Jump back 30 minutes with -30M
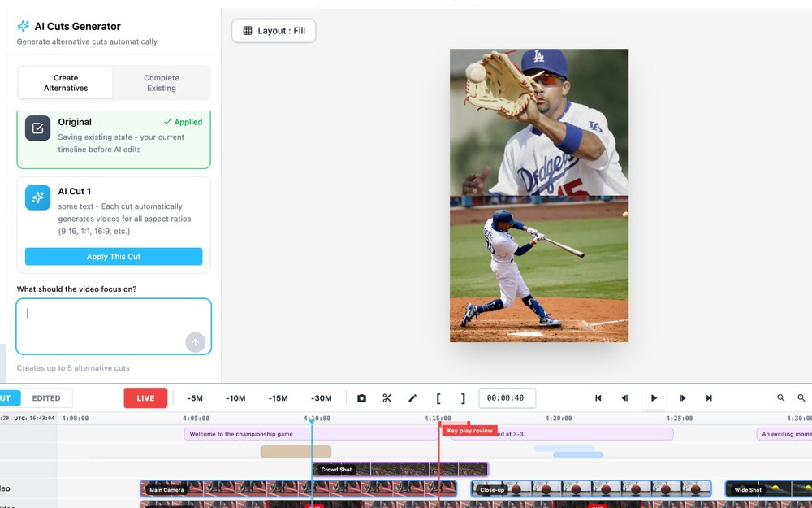 (321, 398)
